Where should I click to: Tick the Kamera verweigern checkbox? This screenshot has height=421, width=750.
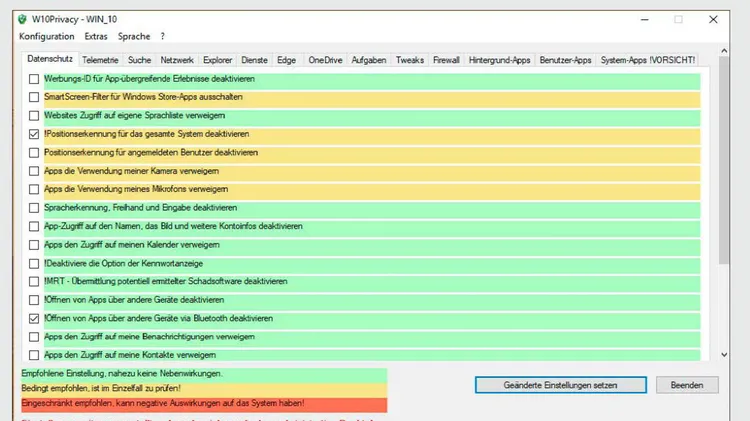tap(33, 171)
